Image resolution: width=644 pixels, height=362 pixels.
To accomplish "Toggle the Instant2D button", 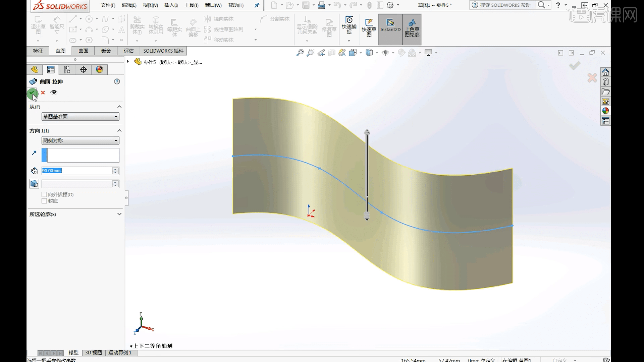I will click(x=390, y=29).
